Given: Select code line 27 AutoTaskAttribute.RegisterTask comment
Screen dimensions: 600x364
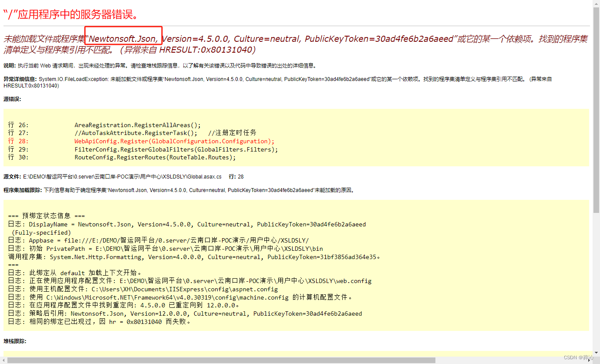Looking at the screenshot, I should click(132, 133).
